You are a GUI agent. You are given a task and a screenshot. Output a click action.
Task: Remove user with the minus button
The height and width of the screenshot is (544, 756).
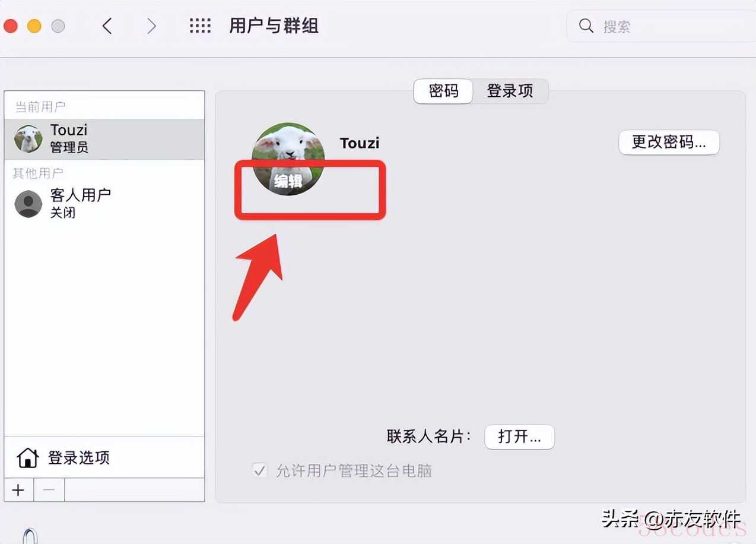pyautogui.click(x=49, y=490)
